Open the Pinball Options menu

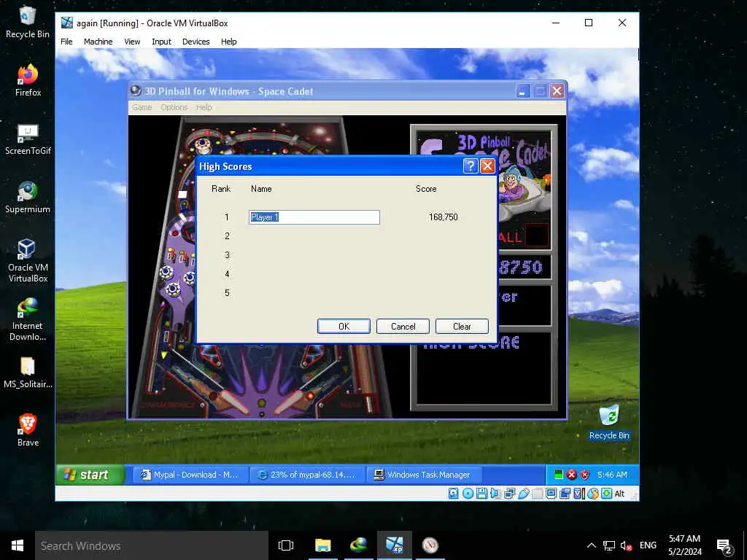174,107
